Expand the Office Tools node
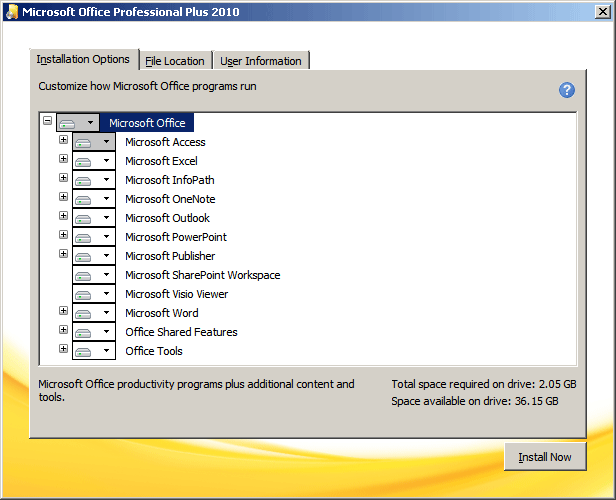 click(63, 348)
